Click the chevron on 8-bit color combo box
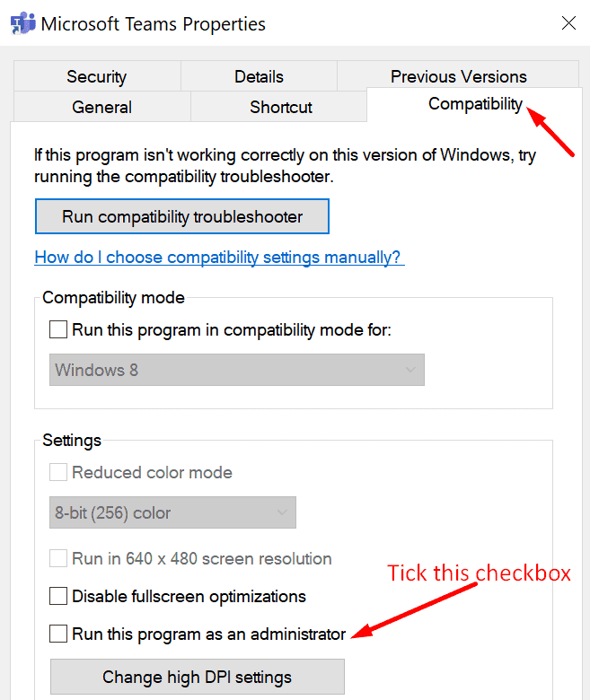 point(282,512)
